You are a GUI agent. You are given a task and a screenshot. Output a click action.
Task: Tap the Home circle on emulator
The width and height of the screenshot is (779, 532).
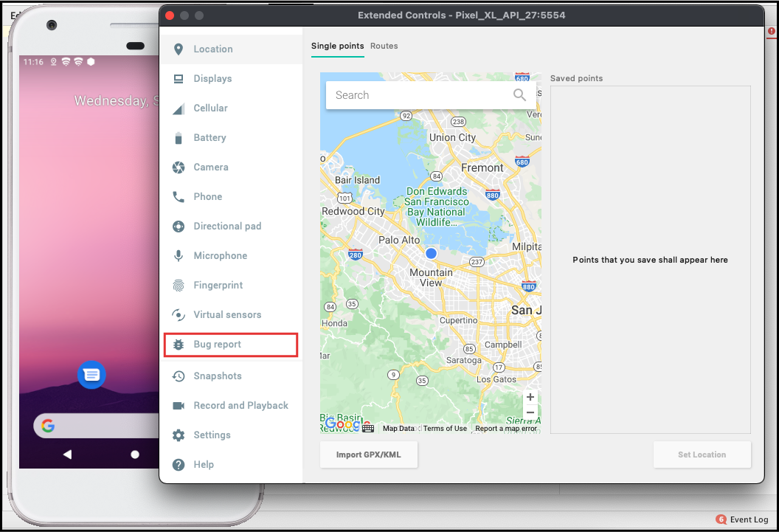coord(135,455)
